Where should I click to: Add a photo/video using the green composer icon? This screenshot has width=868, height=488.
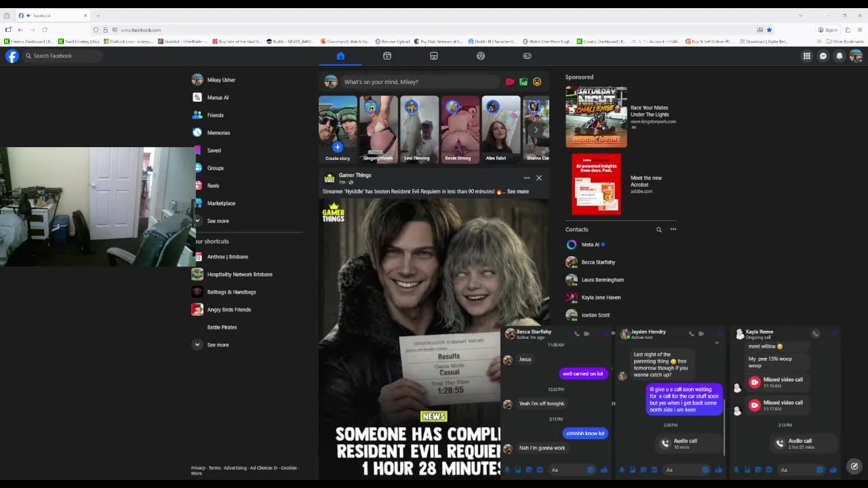(524, 82)
